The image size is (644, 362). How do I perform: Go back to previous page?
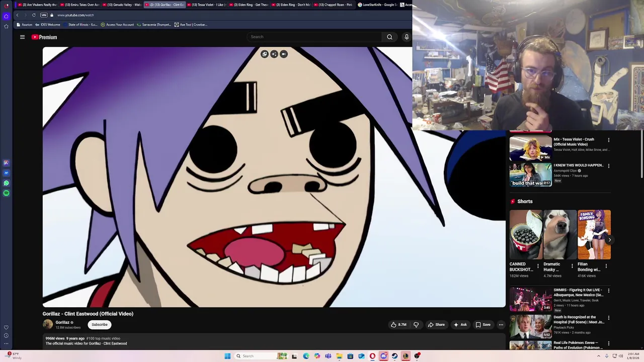point(17,15)
